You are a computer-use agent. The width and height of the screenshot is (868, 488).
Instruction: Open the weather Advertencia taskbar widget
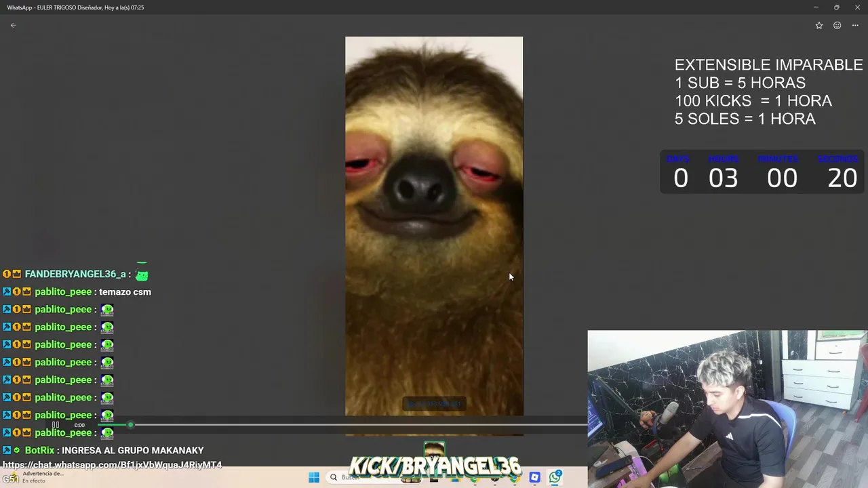34,477
